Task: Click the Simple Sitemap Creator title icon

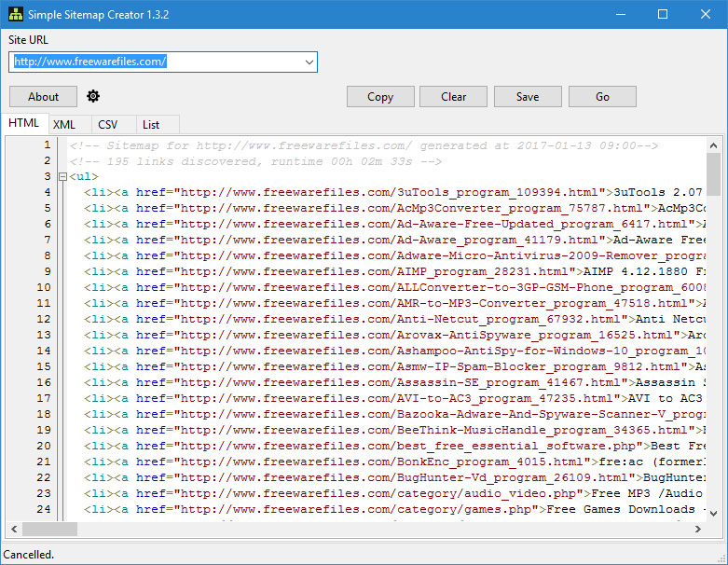Action: pos(15,14)
